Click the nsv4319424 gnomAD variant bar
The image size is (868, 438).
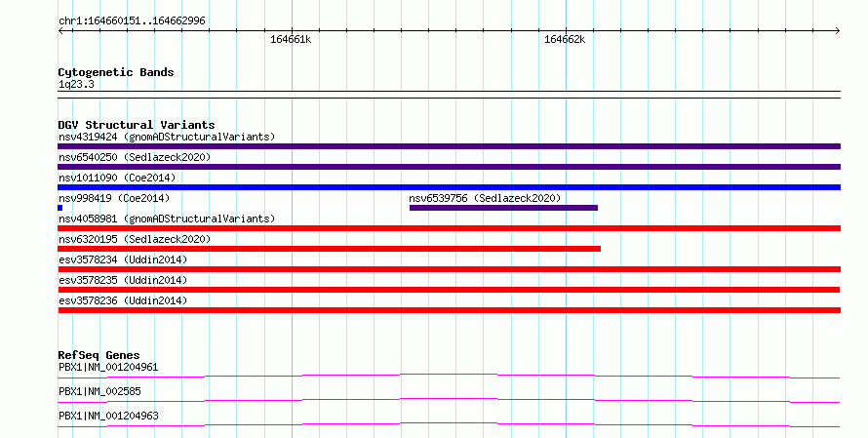[449, 146]
